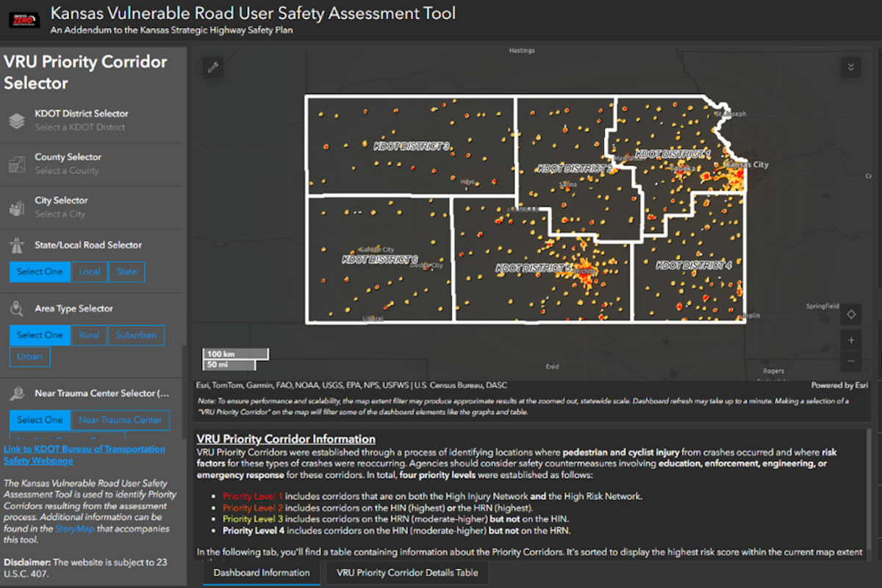This screenshot has height=588, width=882.
Task: Expand the map panel double-chevron button
Action: [x=850, y=68]
